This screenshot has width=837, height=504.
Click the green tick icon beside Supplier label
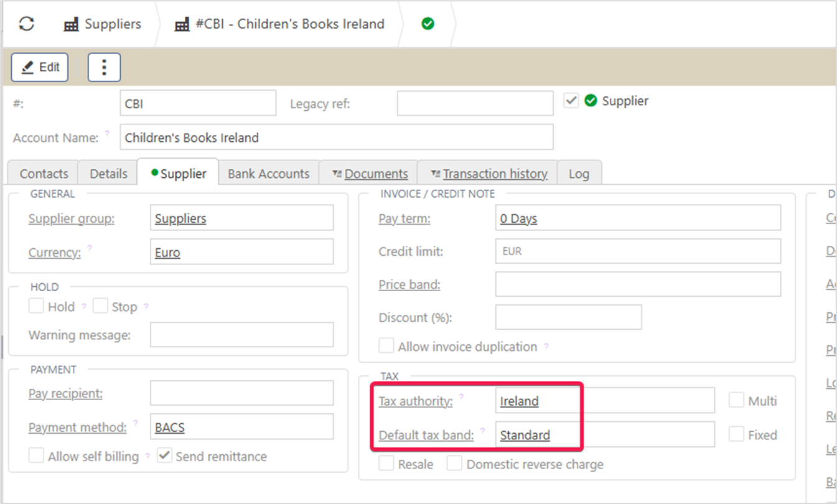(x=591, y=101)
